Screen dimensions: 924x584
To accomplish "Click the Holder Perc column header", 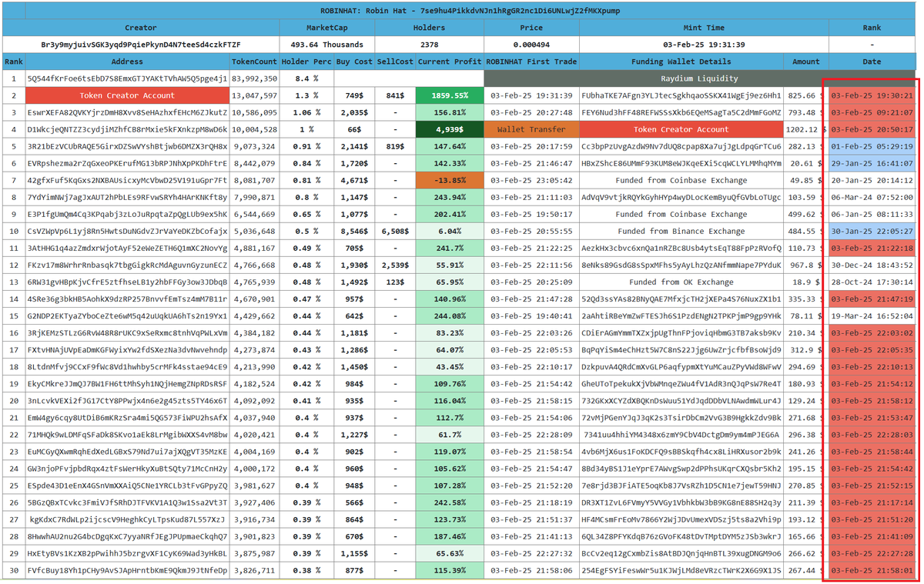I will [306, 62].
